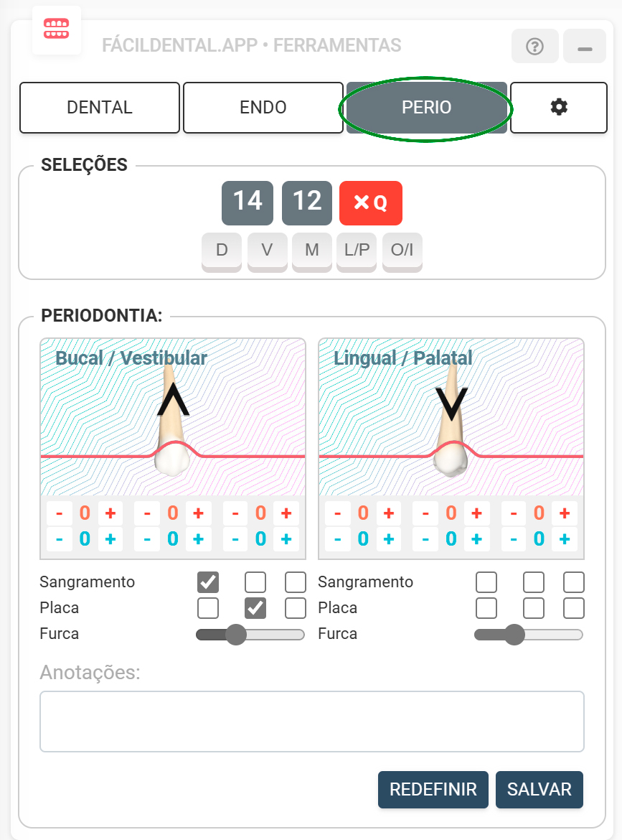This screenshot has height=840, width=622.
Task: Open help via question mark icon
Action: (x=534, y=47)
